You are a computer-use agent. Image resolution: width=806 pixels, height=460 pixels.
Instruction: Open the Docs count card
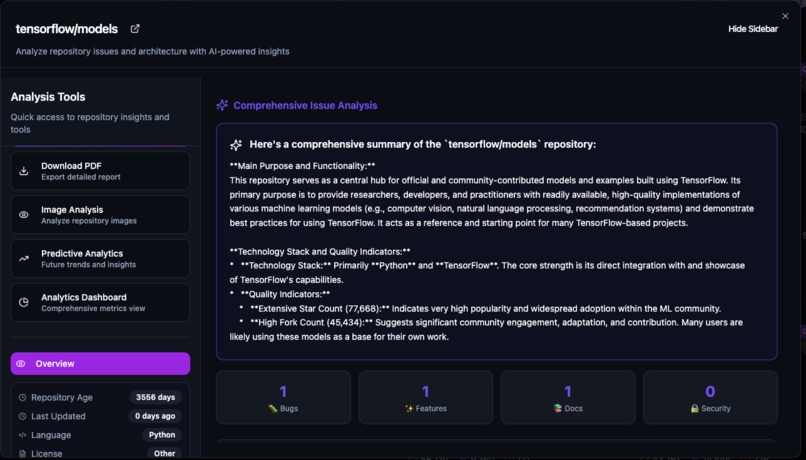coord(568,397)
